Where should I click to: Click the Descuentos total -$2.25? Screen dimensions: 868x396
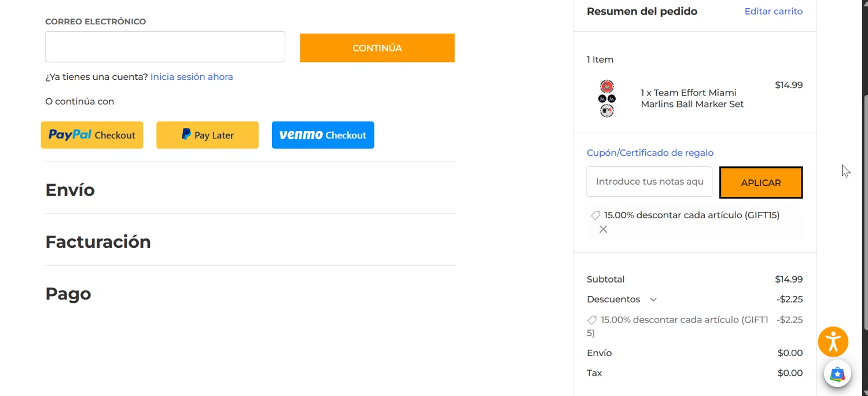tap(789, 299)
